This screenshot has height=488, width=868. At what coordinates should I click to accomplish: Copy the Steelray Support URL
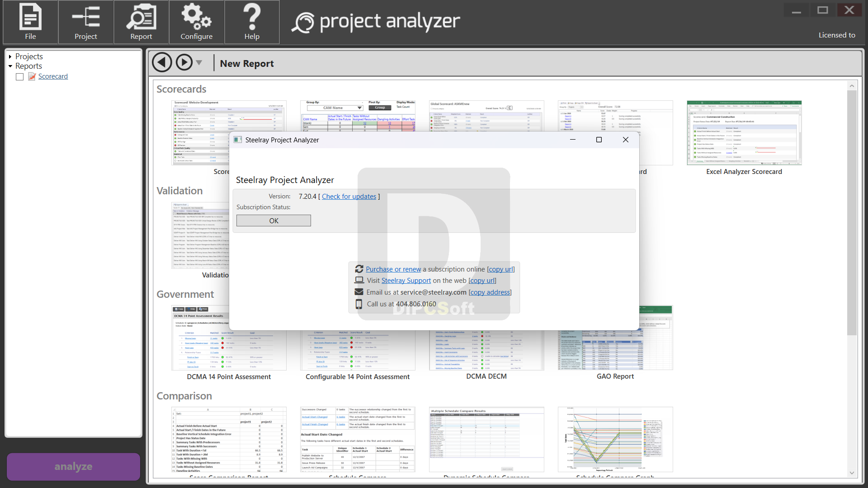click(482, 281)
